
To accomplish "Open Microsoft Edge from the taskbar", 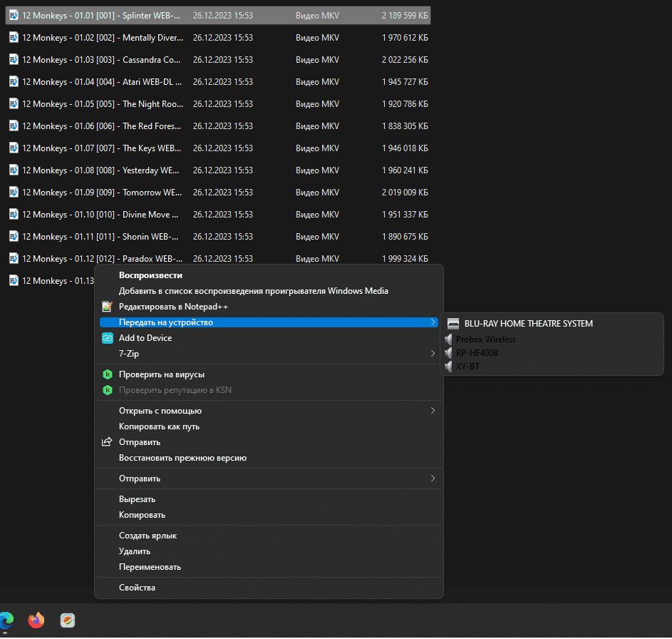I will tap(6, 620).
